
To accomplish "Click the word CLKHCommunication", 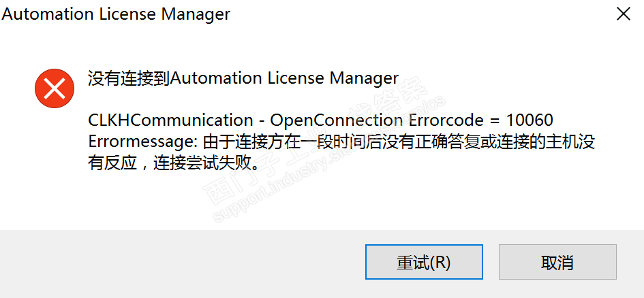I will pos(170,120).
